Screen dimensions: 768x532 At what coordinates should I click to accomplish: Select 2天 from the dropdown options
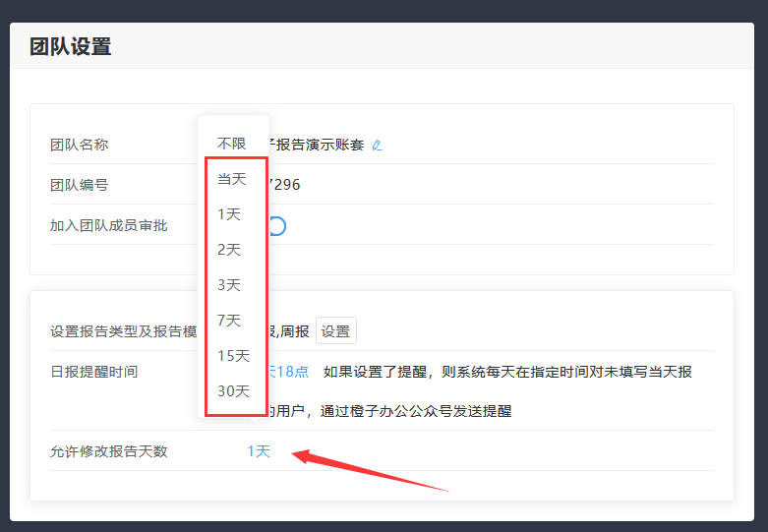(229, 250)
